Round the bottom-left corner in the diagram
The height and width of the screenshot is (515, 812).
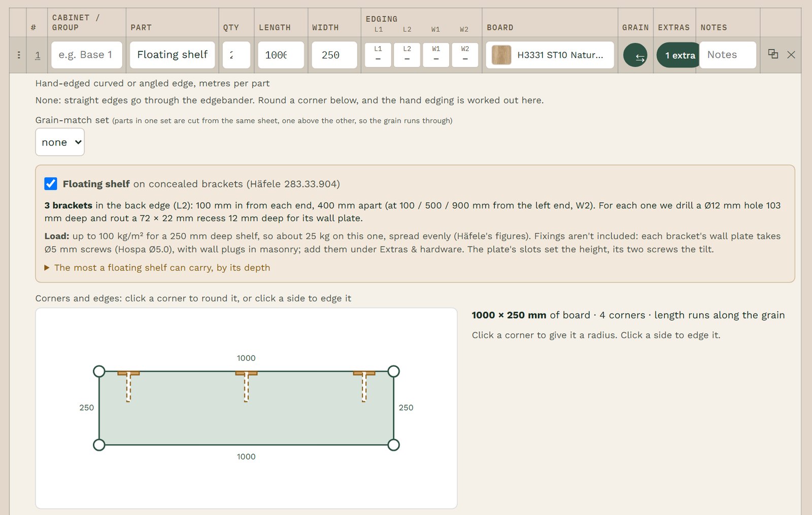coord(99,445)
